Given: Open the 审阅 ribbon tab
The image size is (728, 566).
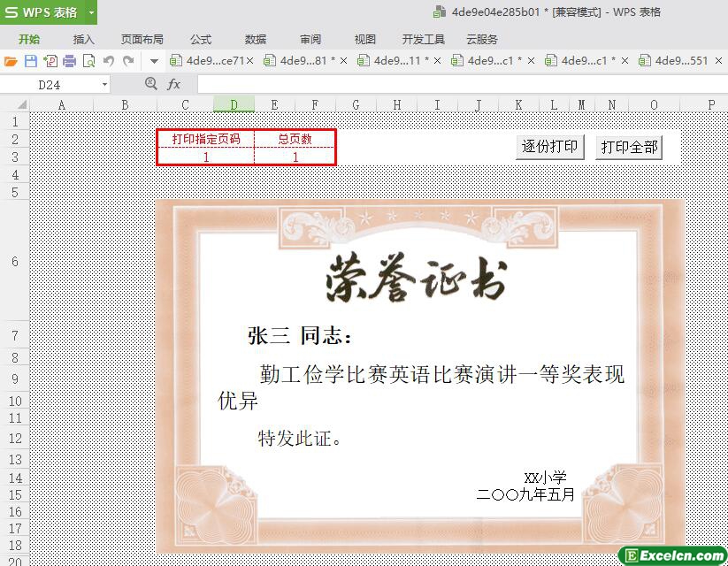Looking at the screenshot, I should pyautogui.click(x=310, y=40).
